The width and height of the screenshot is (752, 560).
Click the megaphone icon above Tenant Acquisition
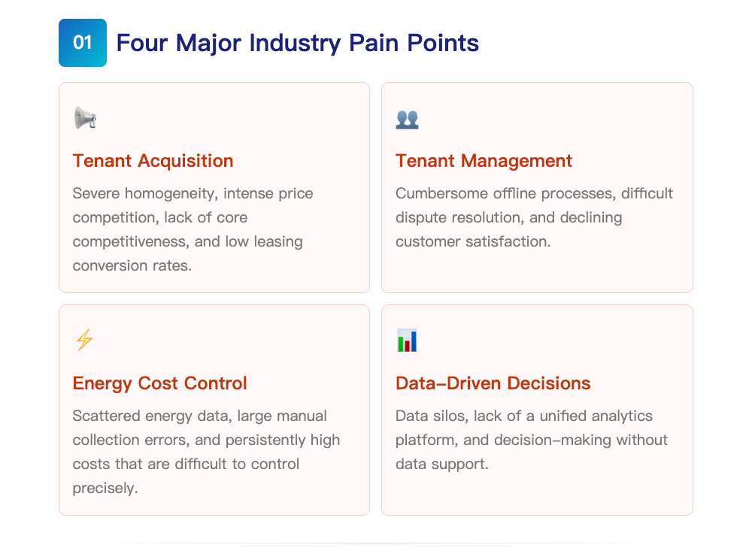pos(86,119)
